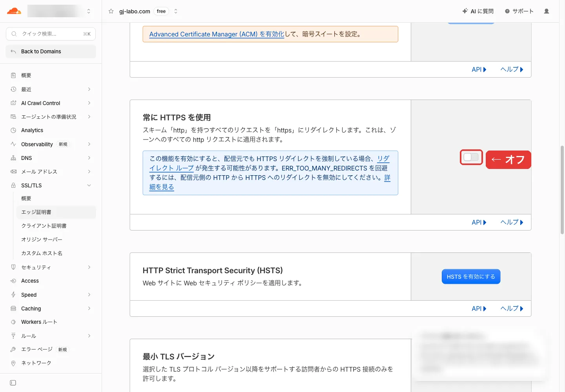This screenshot has width=565, height=392.
Task: Expand the メール アドレス chevron
Action: coord(89,172)
